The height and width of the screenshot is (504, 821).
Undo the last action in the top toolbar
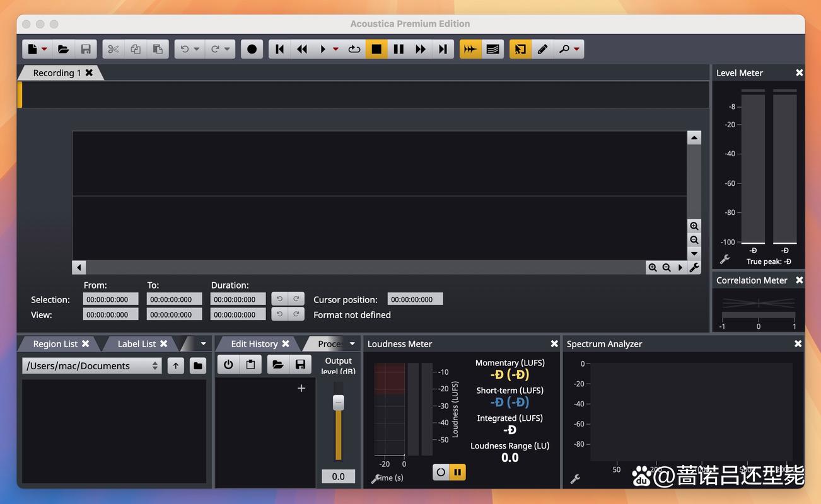tap(185, 49)
